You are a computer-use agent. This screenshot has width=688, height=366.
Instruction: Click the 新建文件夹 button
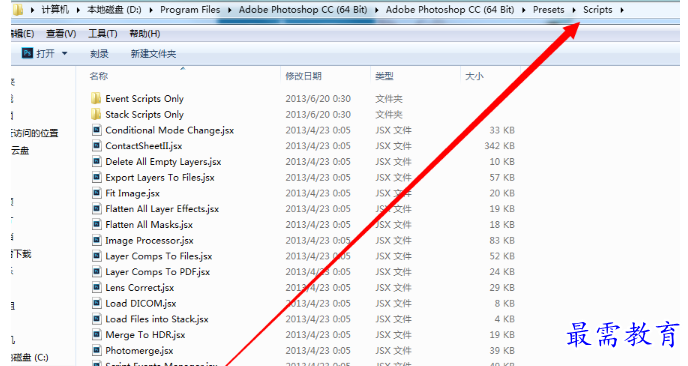click(x=153, y=54)
